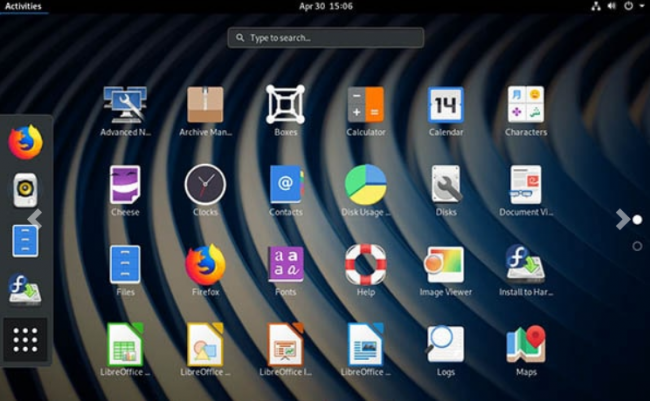The height and width of the screenshot is (401, 650).
Task: Open Firefox from the dock
Action: coord(25,143)
